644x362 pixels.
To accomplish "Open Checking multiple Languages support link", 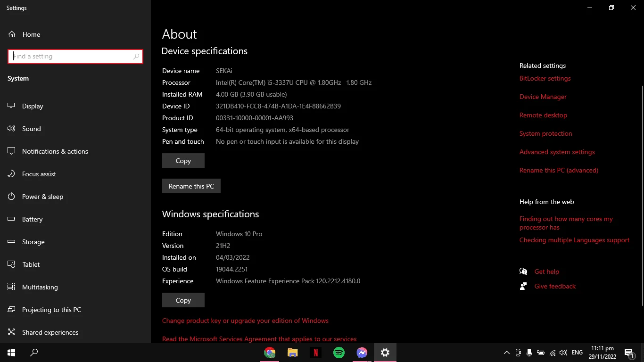I will [574, 240].
